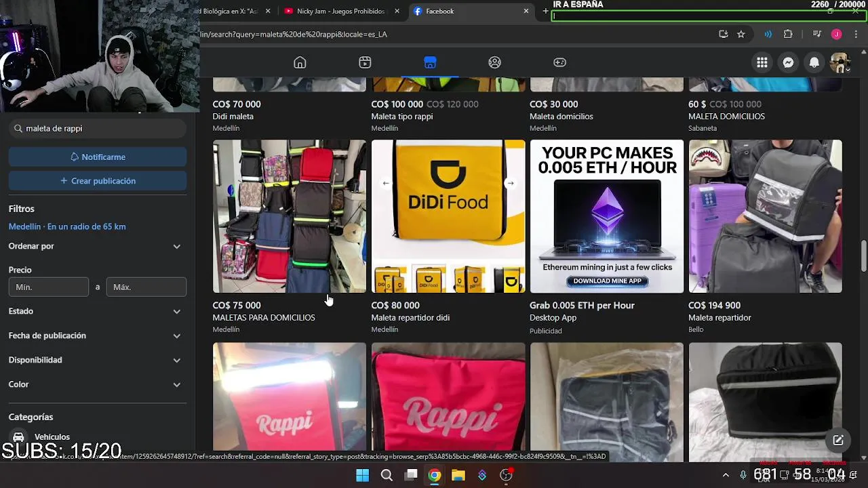Open Messenger chat icon
This screenshot has width=868, height=488.
coord(788,62)
